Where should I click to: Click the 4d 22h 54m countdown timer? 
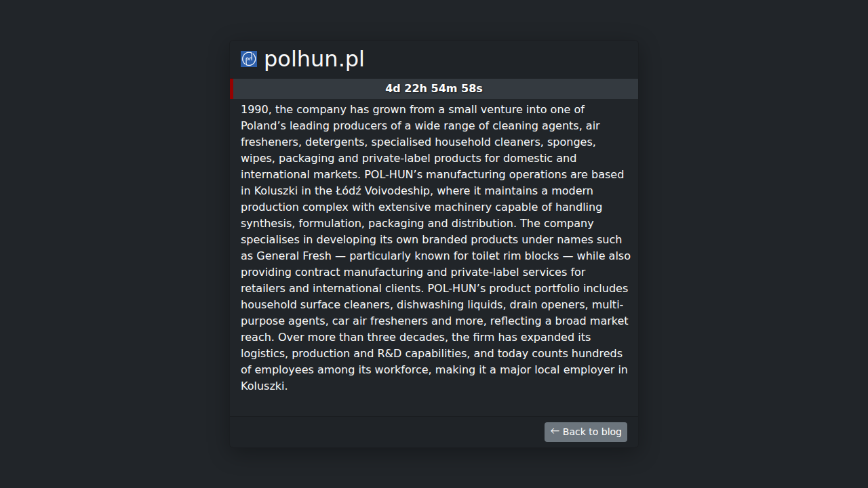[x=434, y=89]
